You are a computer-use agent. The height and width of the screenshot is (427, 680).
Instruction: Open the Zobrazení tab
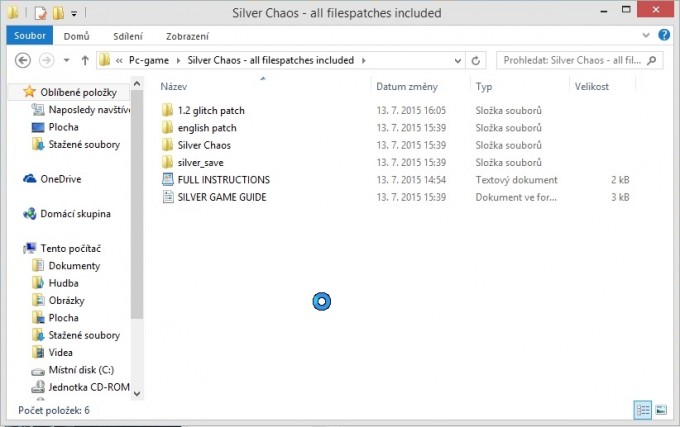[x=187, y=36]
